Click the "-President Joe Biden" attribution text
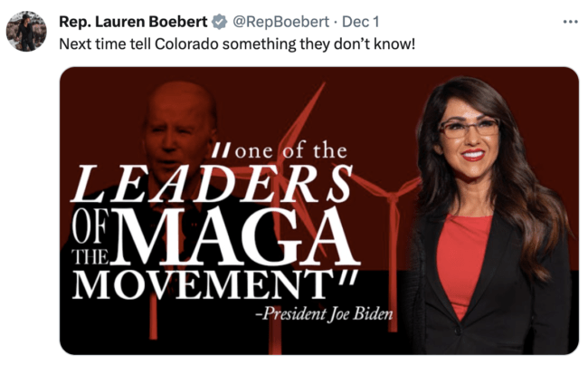 (x=325, y=314)
